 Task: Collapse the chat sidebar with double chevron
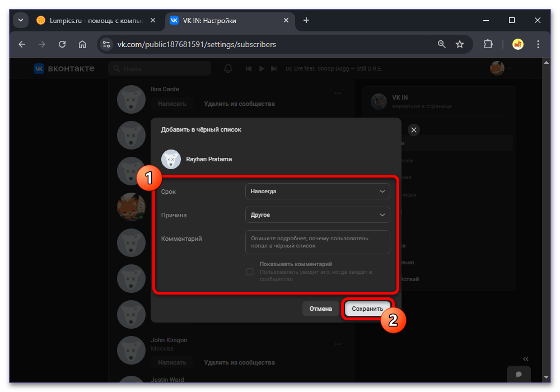point(526,359)
